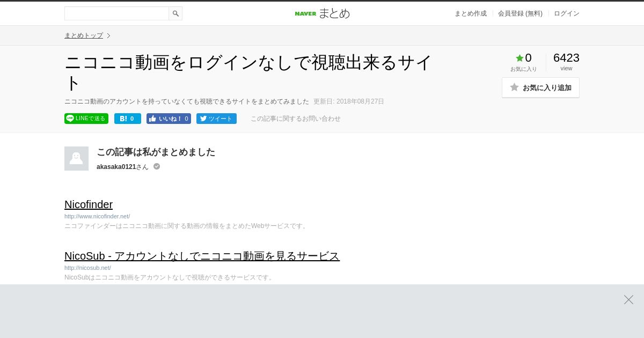Click the article title ニコニコ動画をログインなしで

pyautogui.click(x=248, y=72)
